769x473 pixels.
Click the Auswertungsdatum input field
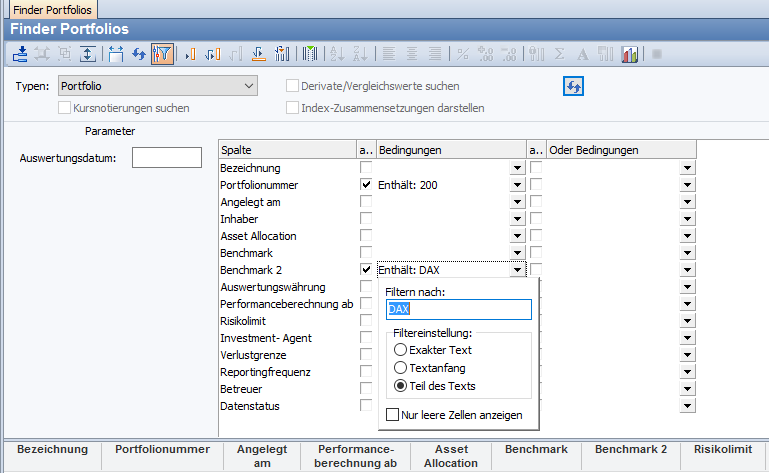coord(167,157)
